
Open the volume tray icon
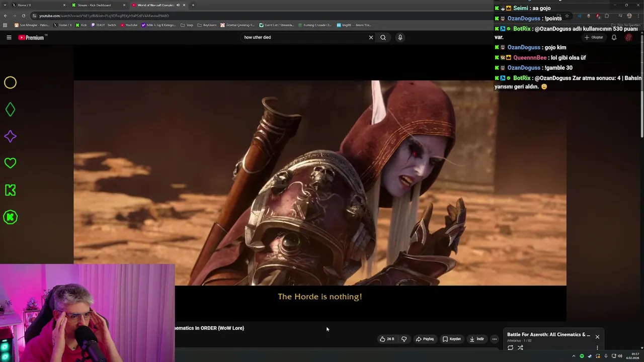coord(620,356)
